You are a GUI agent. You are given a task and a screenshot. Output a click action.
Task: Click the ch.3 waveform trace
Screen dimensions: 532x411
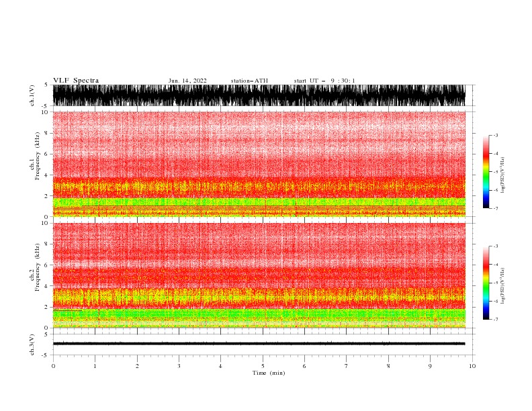[259, 344]
